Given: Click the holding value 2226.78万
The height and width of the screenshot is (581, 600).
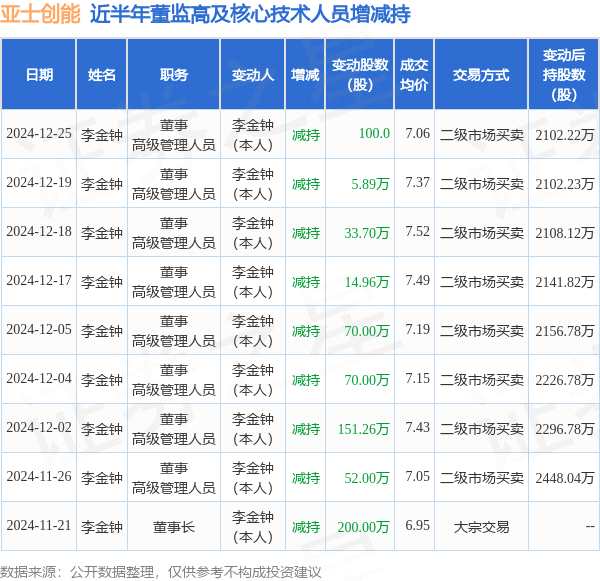Looking at the screenshot, I should (564, 380).
